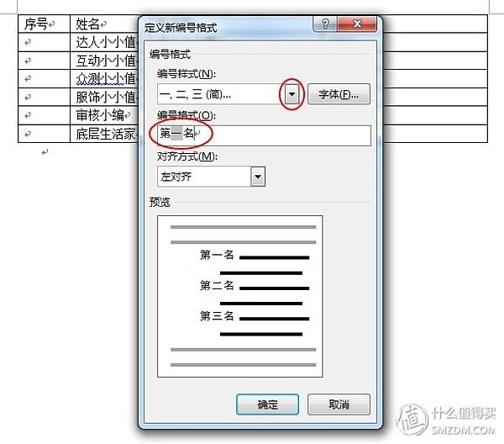This screenshot has height=444, width=504.
Task: Click into the 编号格式 field containing 第一名
Action: pos(264,135)
